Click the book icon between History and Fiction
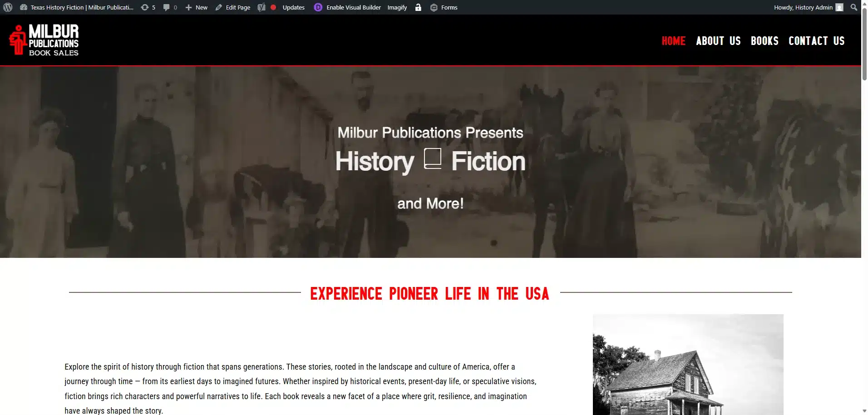Viewport: 868px width, 415px height. (433, 159)
